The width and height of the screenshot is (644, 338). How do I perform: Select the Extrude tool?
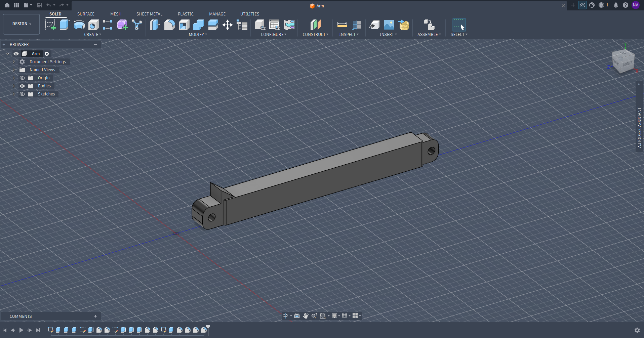point(65,25)
